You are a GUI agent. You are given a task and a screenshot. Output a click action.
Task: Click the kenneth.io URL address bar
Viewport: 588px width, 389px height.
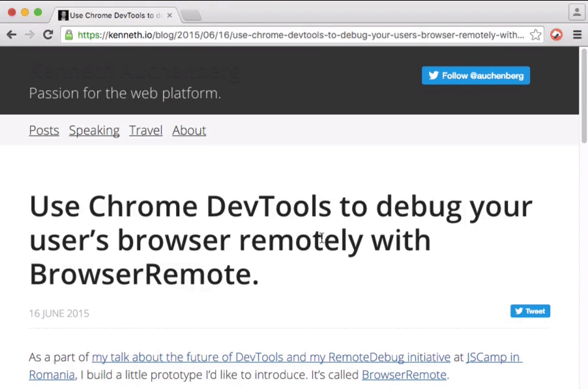[x=301, y=35]
